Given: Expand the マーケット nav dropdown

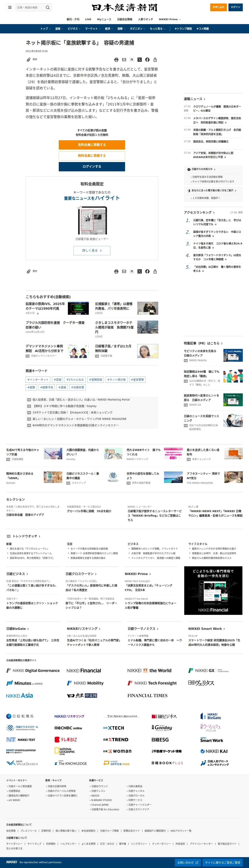Looking at the screenshot, I should pos(93,29).
